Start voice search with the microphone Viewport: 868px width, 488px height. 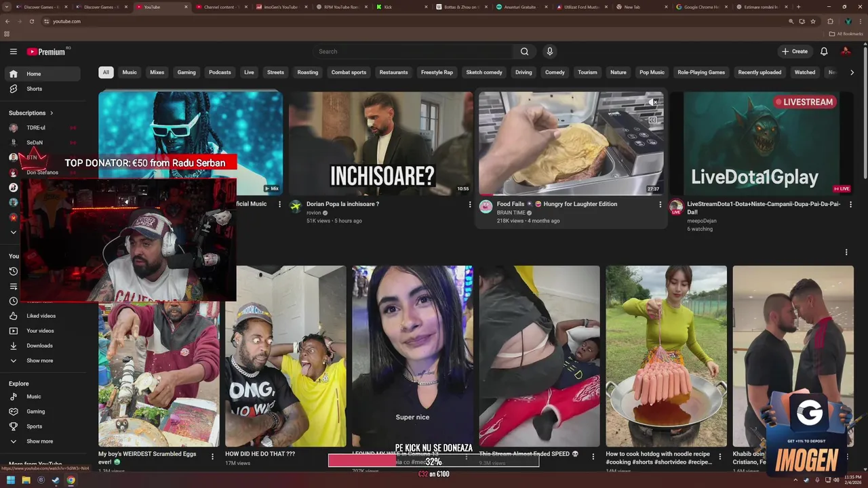point(550,52)
